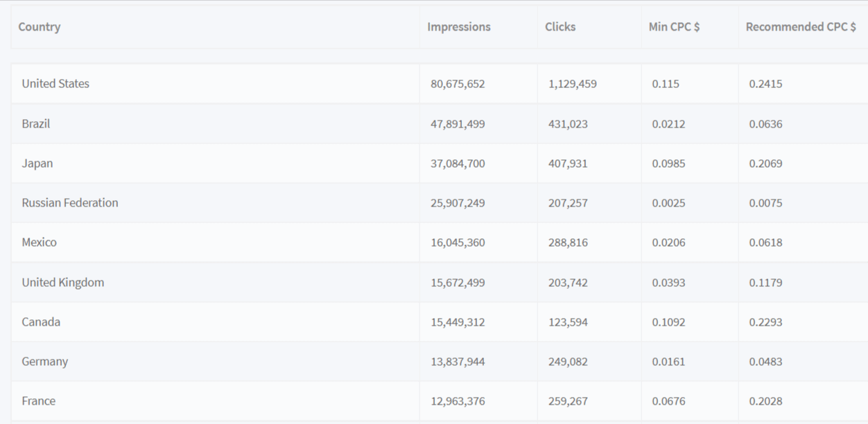
Task: Click the United Kingdom country cell
Action: pyautogui.click(x=63, y=282)
